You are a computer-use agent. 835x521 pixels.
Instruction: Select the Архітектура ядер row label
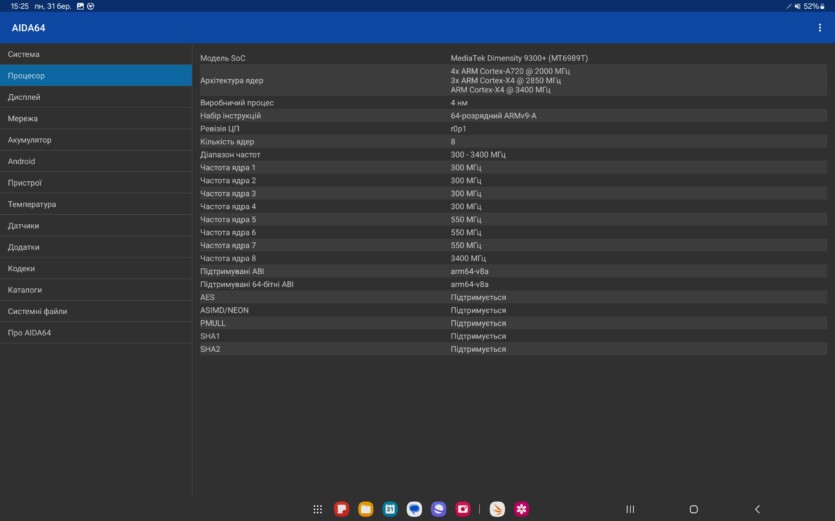(x=232, y=80)
